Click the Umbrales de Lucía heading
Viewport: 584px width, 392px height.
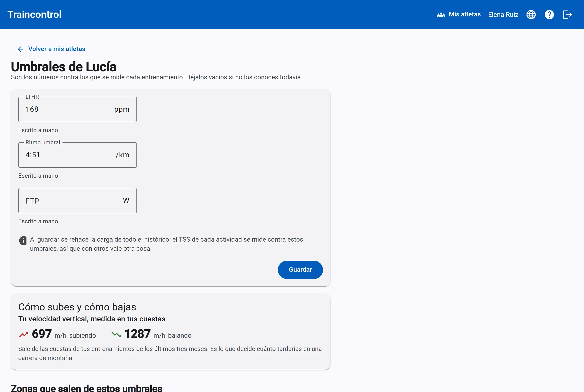click(x=64, y=67)
